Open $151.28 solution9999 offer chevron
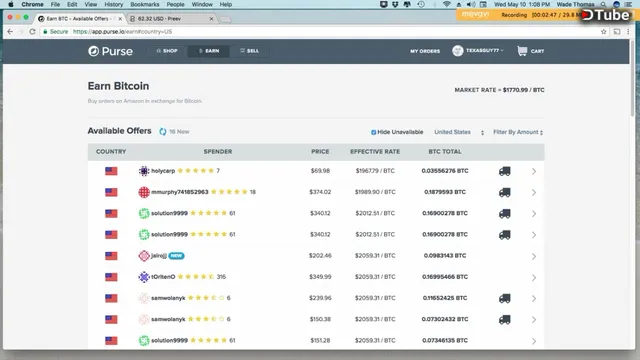The width and height of the screenshot is (640, 360). tap(534, 341)
